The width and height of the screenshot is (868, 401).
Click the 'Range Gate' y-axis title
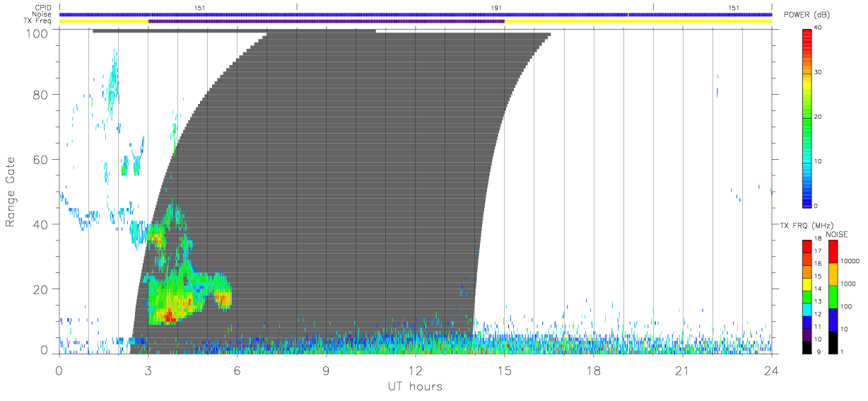pos(11,192)
